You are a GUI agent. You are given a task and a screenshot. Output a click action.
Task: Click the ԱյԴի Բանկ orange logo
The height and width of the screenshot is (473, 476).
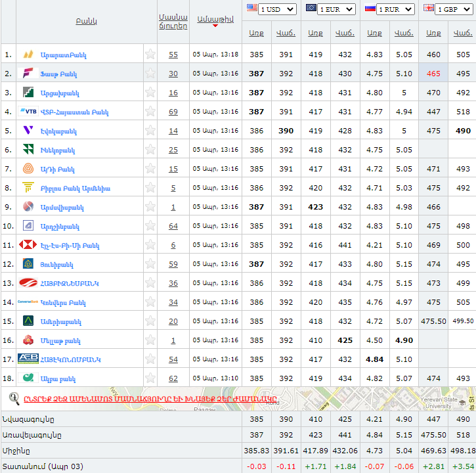pos(28,168)
